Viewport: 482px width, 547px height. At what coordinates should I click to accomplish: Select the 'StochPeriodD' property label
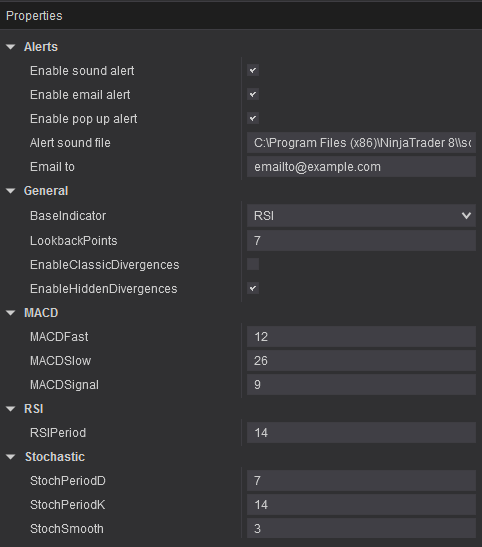68,481
